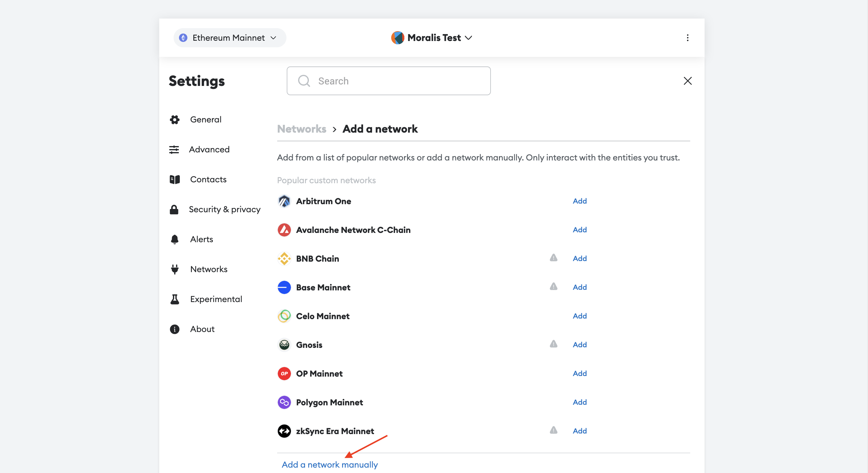Click the Gnosis warning triangle

(x=553, y=344)
